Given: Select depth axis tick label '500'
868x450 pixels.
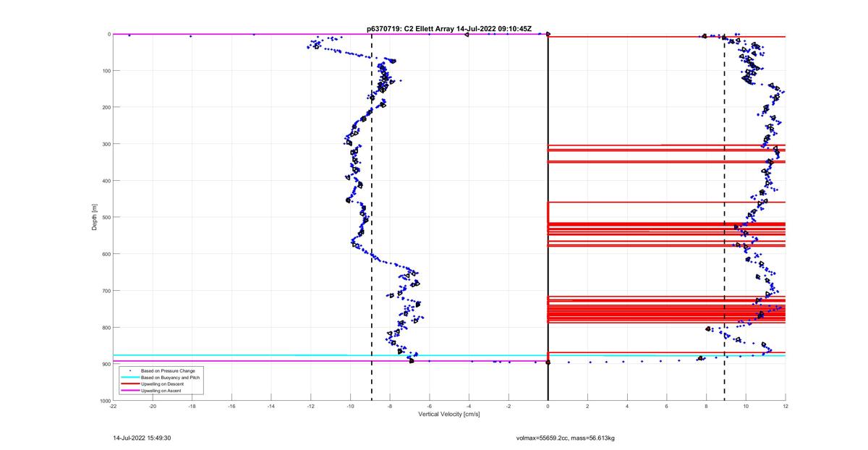Looking at the screenshot, I should 105,217.
